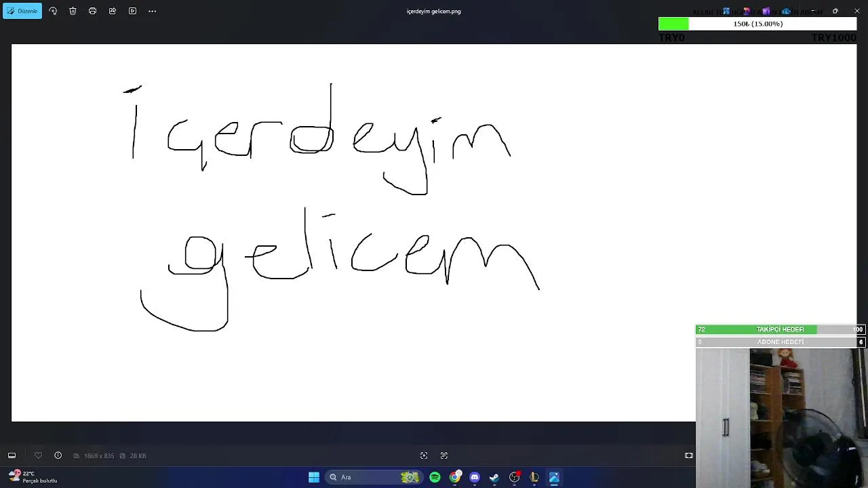The width and height of the screenshot is (868, 488).
Task: Open the pink Clipchamp-style icon in title bar
Action: (x=746, y=12)
